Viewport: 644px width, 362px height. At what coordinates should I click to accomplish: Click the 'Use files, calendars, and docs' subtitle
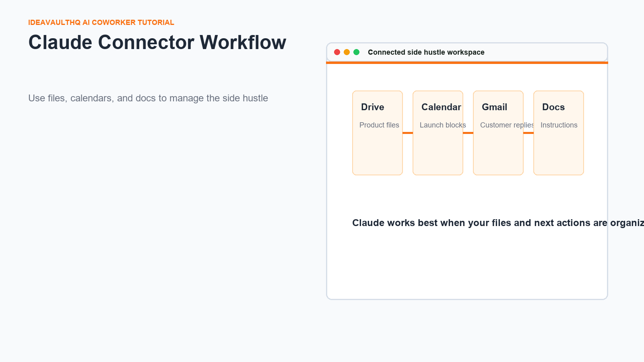[x=148, y=98]
